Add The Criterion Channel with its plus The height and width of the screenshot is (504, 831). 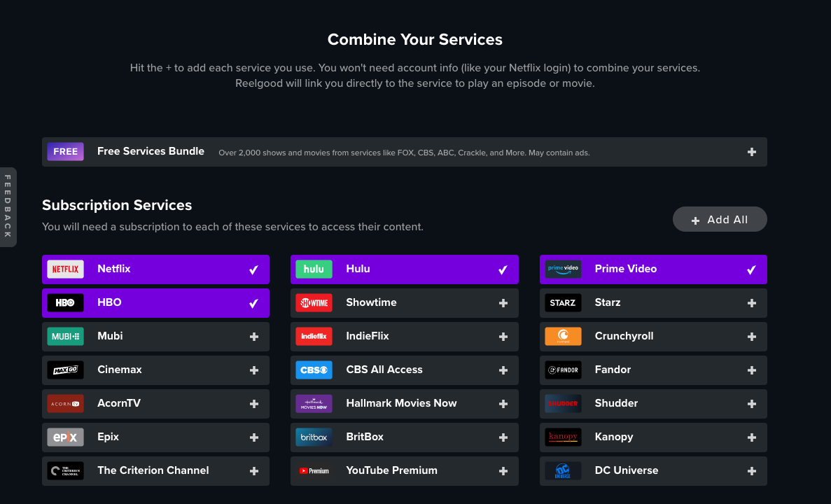(x=254, y=471)
